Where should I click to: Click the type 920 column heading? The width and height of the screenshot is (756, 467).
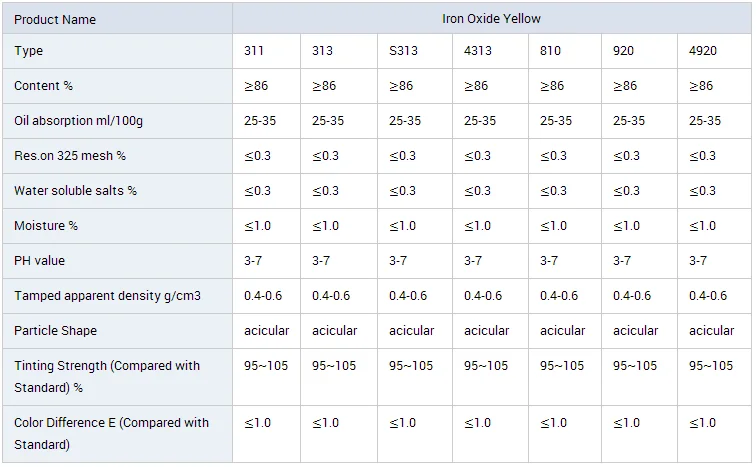coord(622,51)
